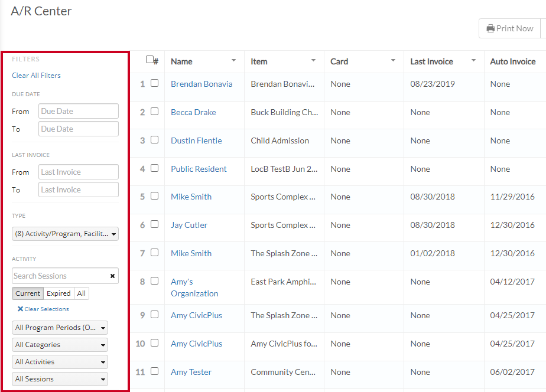Click Community Cen... item cell

[283, 372]
